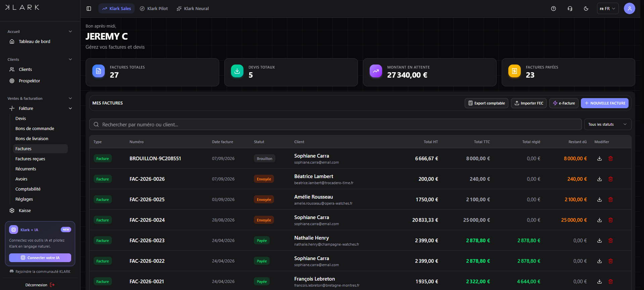Delete invoice FAC-2026-0024
The image size is (644, 290).
tap(611, 220)
